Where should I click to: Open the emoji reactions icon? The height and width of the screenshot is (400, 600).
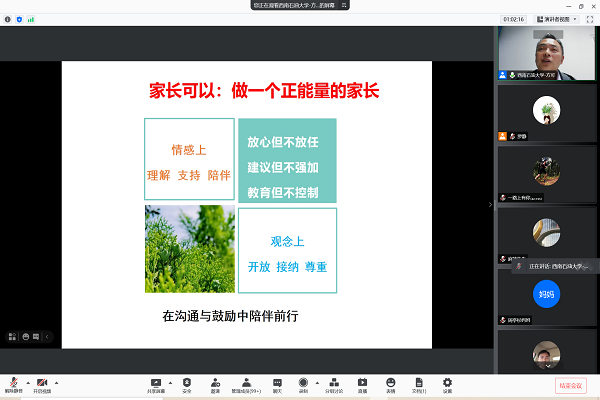click(390, 384)
